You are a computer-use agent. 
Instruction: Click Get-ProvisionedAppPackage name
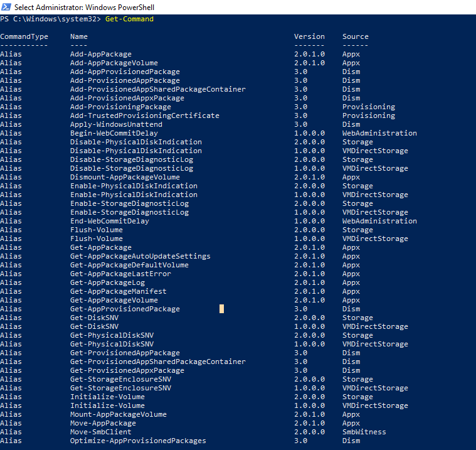click(125, 353)
